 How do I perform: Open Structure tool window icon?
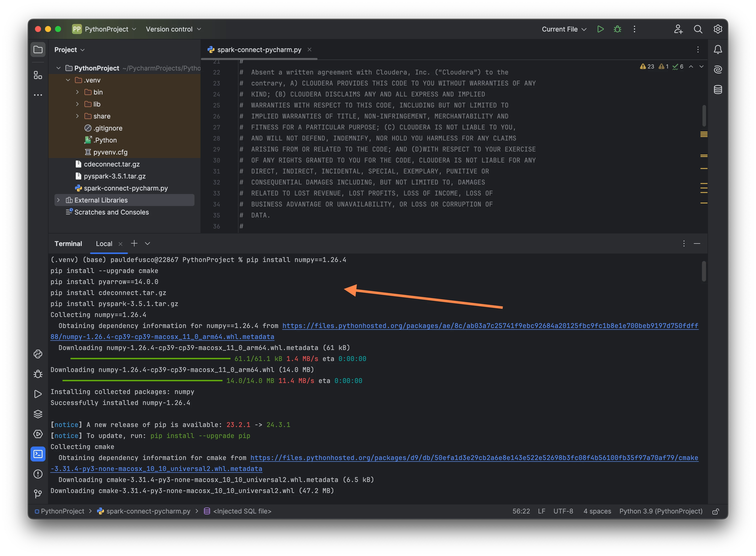tap(38, 75)
